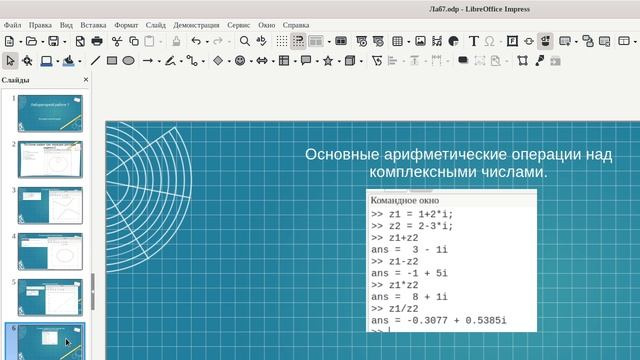Open the Вставка menu

coord(93,25)
